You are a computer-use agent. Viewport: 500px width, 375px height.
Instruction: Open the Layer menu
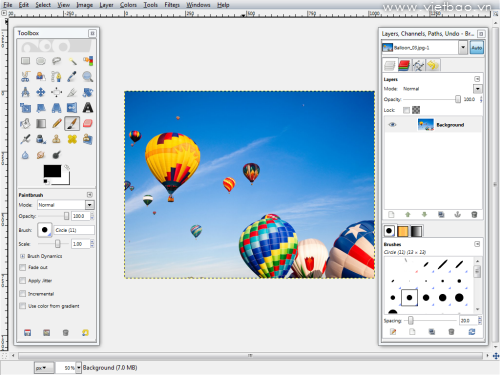106,5
